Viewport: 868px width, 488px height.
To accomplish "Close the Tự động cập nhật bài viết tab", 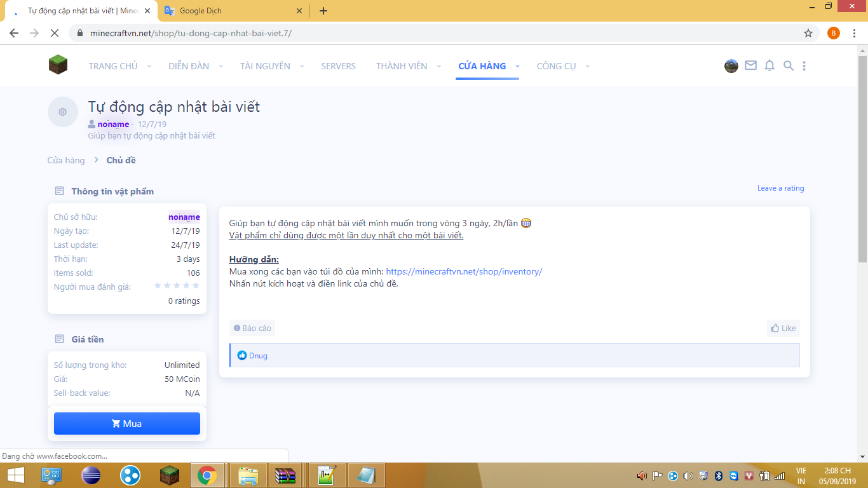I will point(147,11).
